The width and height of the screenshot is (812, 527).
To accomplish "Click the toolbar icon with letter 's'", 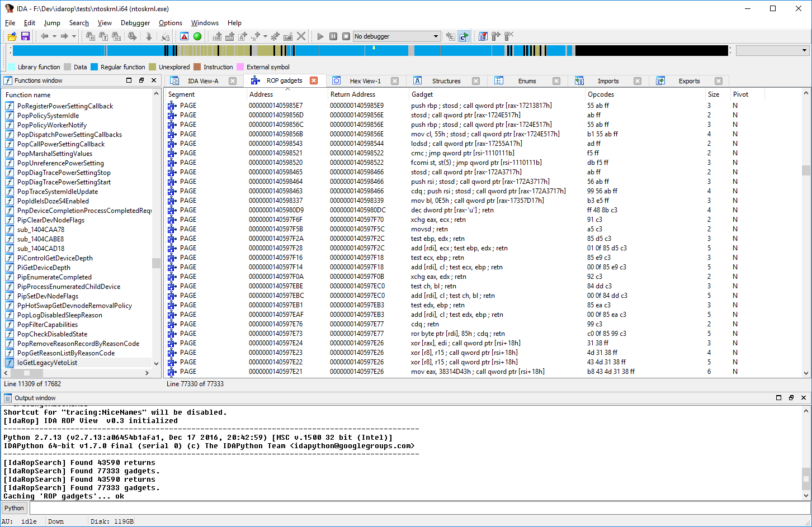I will (256, 36).
